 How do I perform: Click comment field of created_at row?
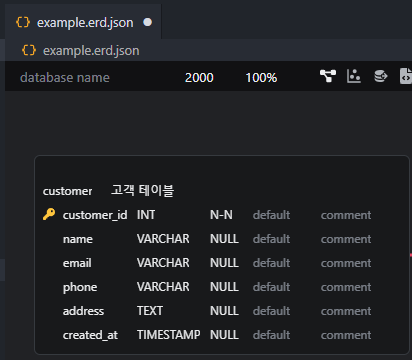pyautogui.click(x=346, y=335)
